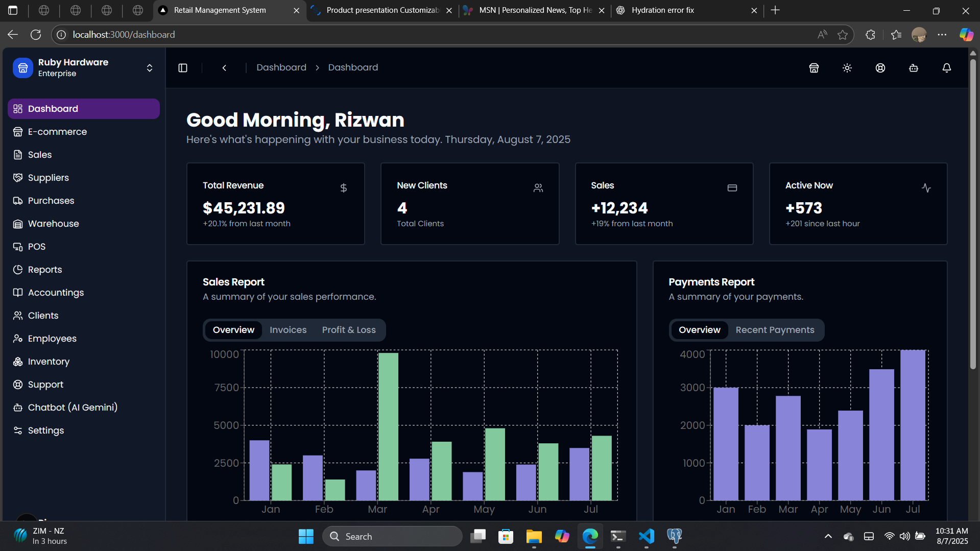Open Copilot sidebar icon
Viewport: 980px width, 551px height.
[x=966, y=35]
